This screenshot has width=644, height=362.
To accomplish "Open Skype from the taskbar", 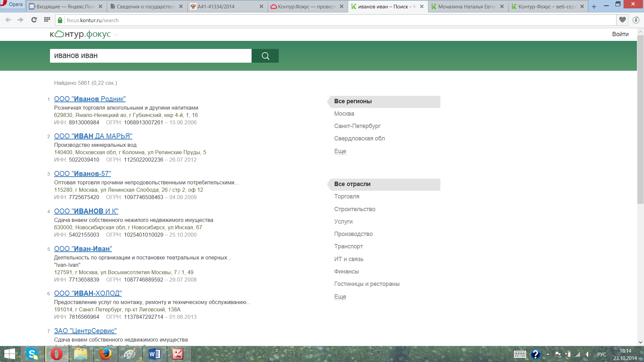I will click(33, 354).
